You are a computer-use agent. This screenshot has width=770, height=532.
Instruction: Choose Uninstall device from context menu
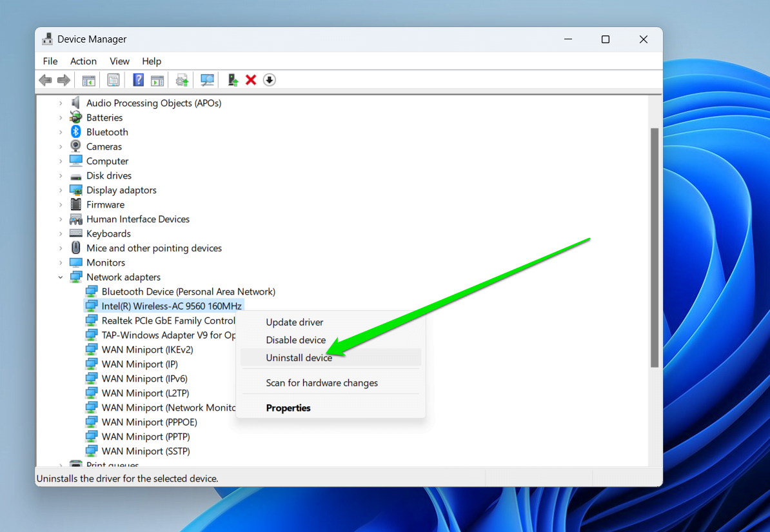click(299, 358)
